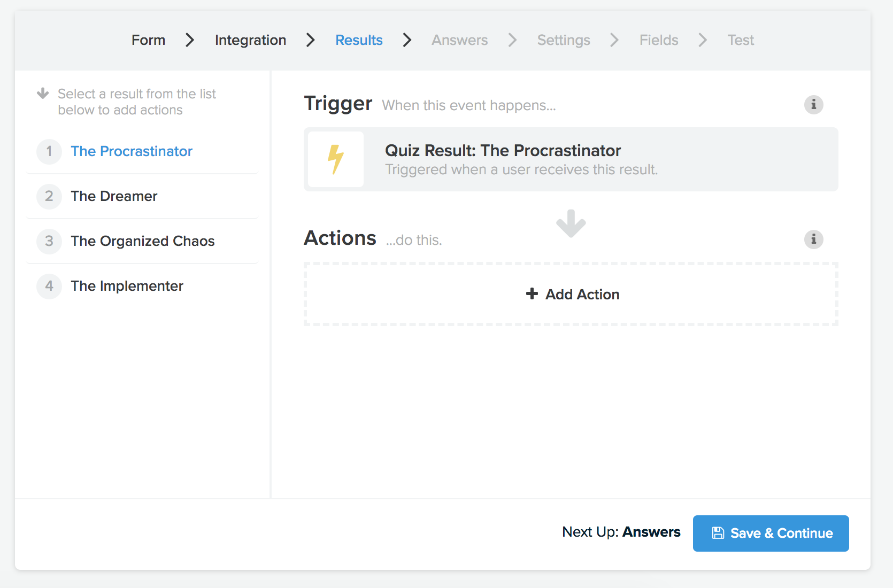Click the Actions info icon
The height and width of the screenshot is (588, 893).
point(813,239)
